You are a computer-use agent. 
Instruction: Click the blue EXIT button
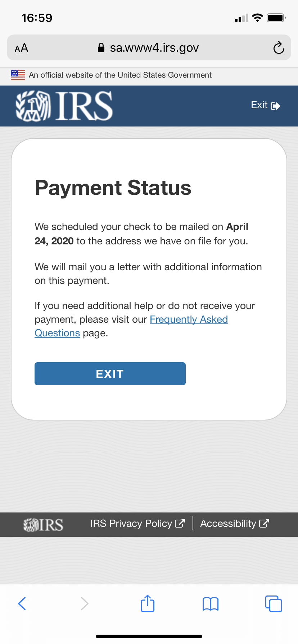click(x=110, y=374)
